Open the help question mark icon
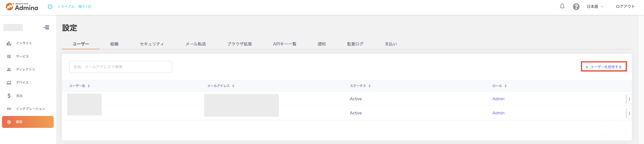644x144 pixels. (x=576, y=7)
